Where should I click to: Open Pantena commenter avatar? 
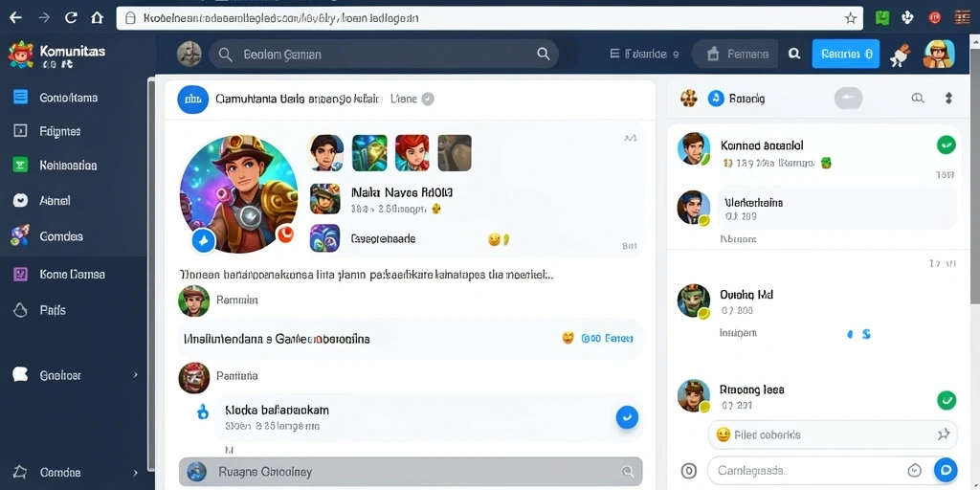pyautogui.click(x=193, y=377)
